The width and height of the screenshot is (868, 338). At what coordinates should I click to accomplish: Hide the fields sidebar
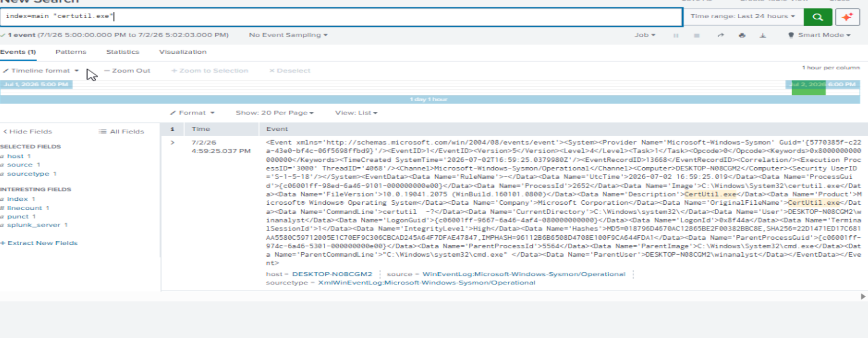[27, 132]
